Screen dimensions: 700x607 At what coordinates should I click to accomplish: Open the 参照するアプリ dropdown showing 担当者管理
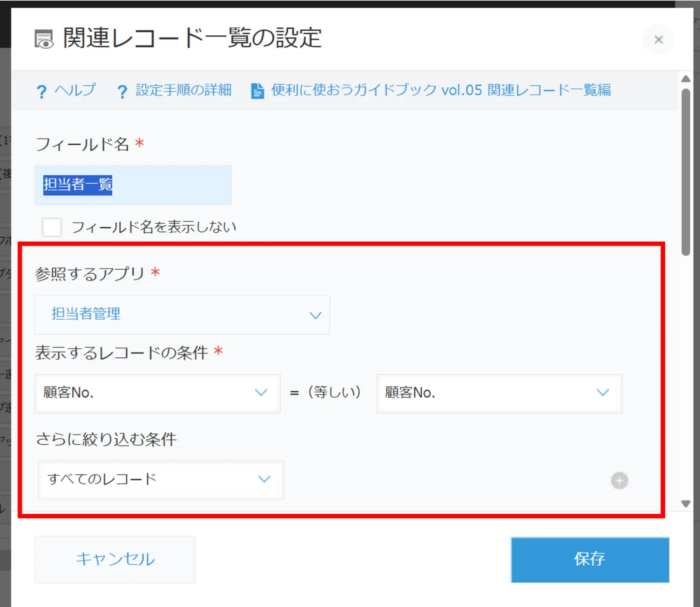[182, 315]
